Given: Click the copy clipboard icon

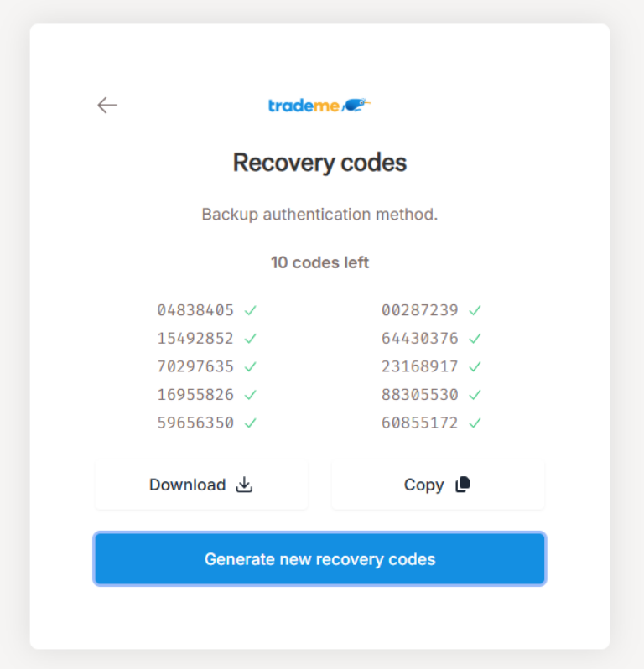Looking at the screenshot, I should tap(463, 485).
